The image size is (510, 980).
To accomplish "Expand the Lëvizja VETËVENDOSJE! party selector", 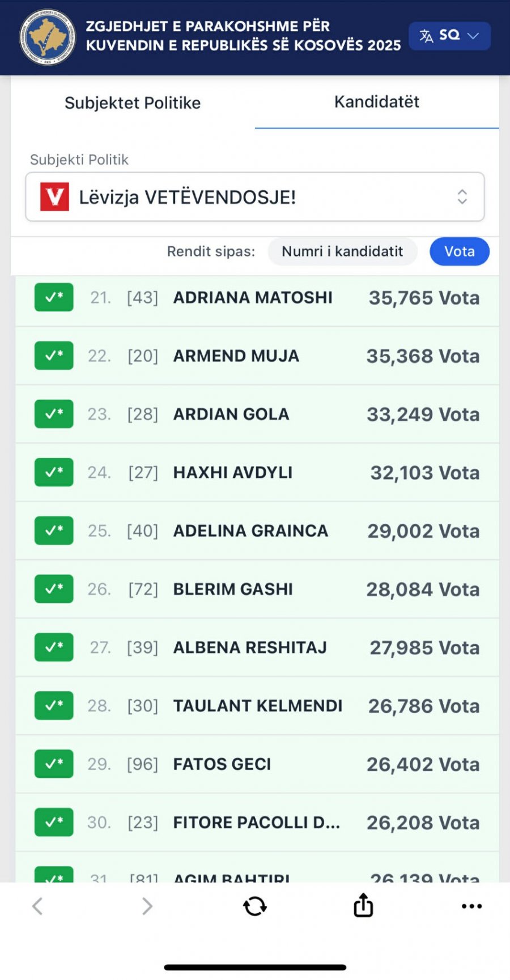I will coord(255,197).
